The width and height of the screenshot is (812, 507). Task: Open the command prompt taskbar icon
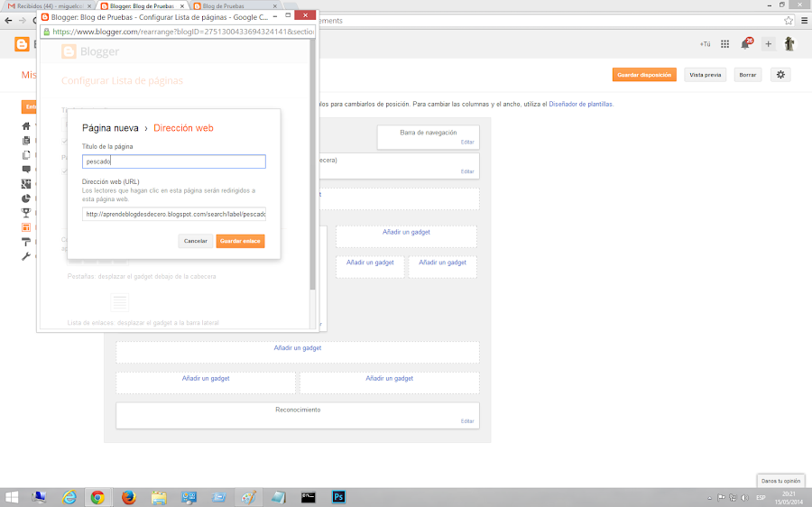click(309, 497)
